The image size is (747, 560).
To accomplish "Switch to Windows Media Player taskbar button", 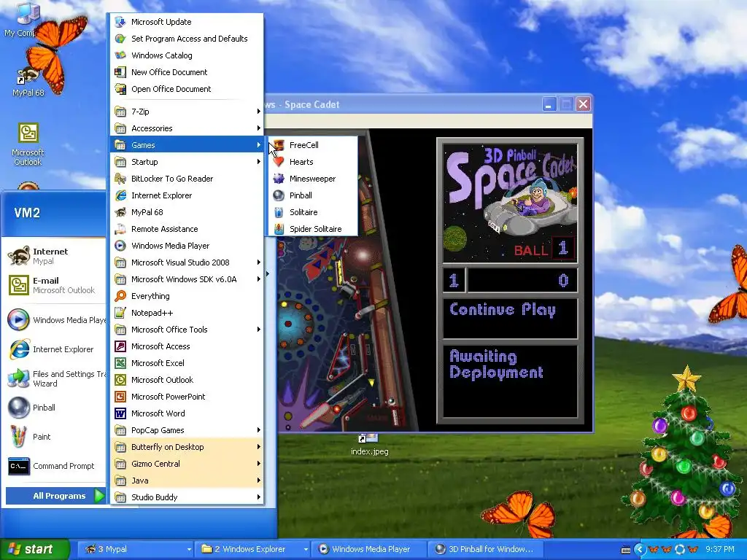I will pos(370,550).
